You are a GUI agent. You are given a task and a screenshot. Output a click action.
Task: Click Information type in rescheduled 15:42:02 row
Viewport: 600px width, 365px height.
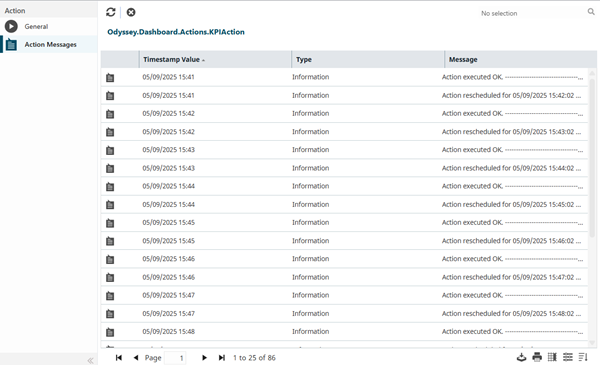(x=310, y=95)
